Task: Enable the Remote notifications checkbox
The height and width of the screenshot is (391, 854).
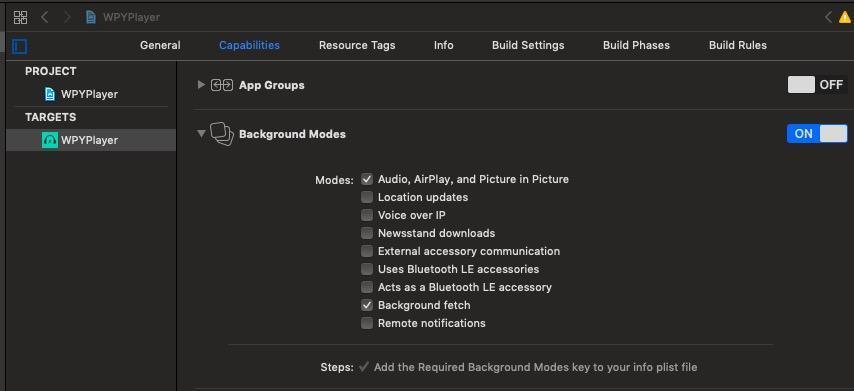Action: [x=367, y=323]
